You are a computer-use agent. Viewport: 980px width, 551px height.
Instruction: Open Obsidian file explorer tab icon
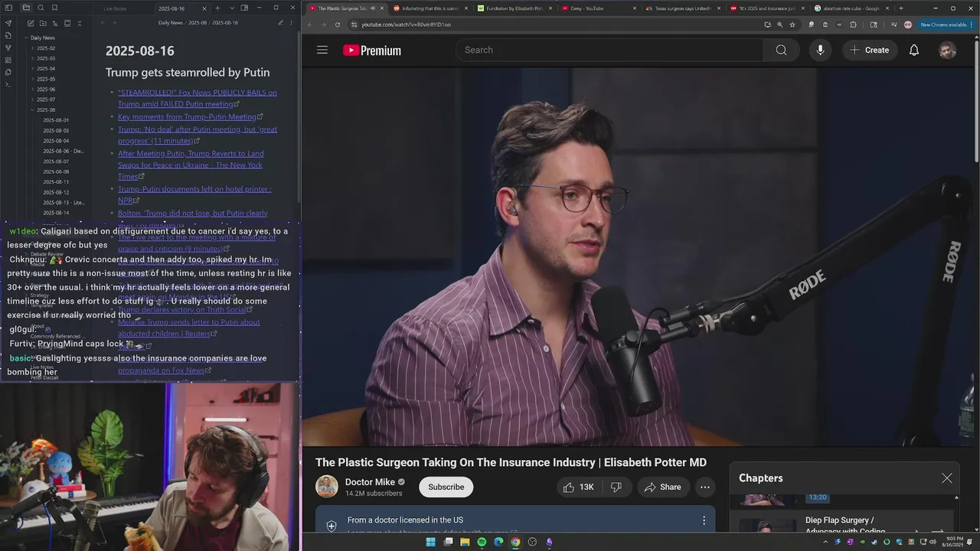pyautogui.click(x=26, y=8)
